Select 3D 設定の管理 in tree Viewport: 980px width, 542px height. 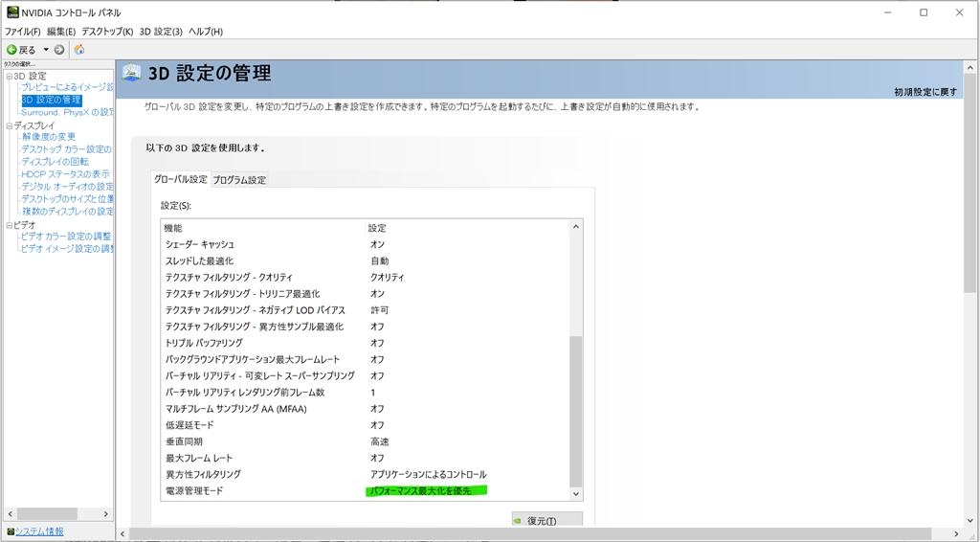point(52,100)
